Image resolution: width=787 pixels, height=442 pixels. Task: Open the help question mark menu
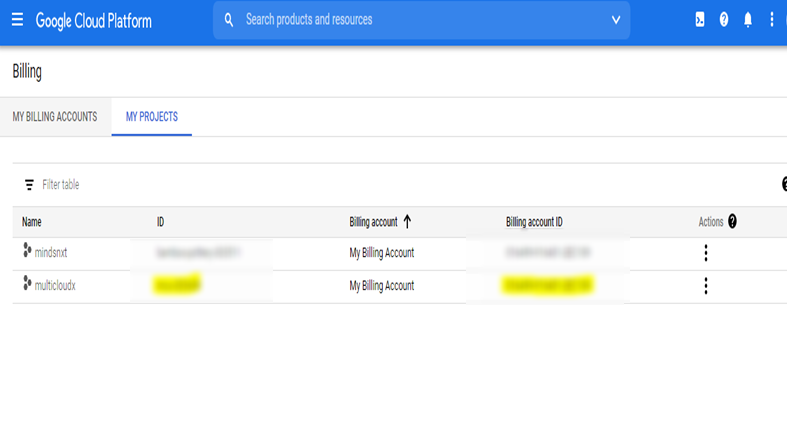(x=724, y=20)
